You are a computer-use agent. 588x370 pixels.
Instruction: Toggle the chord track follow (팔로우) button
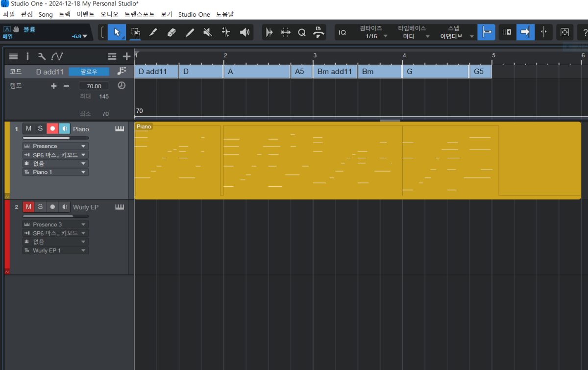click(x=89, y=72)
